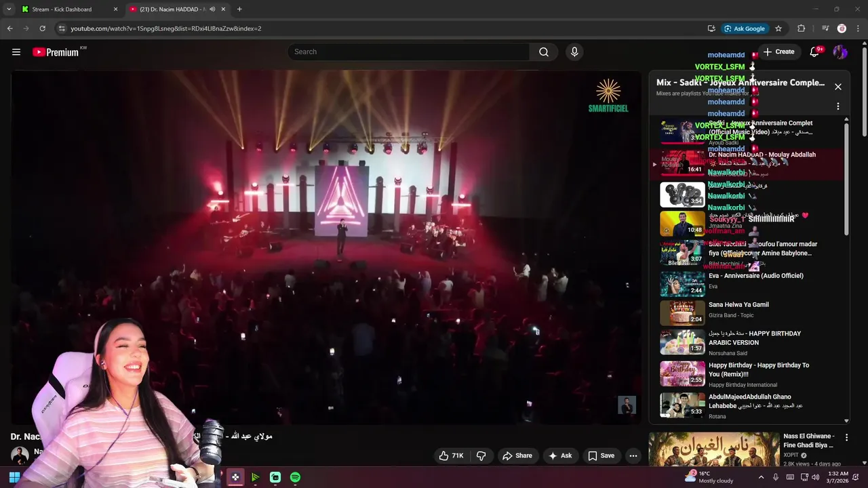Open the weather widget showing 16°C
Image resolution: width=868 pixels, height=488 pixels.
tap(709, 477)
